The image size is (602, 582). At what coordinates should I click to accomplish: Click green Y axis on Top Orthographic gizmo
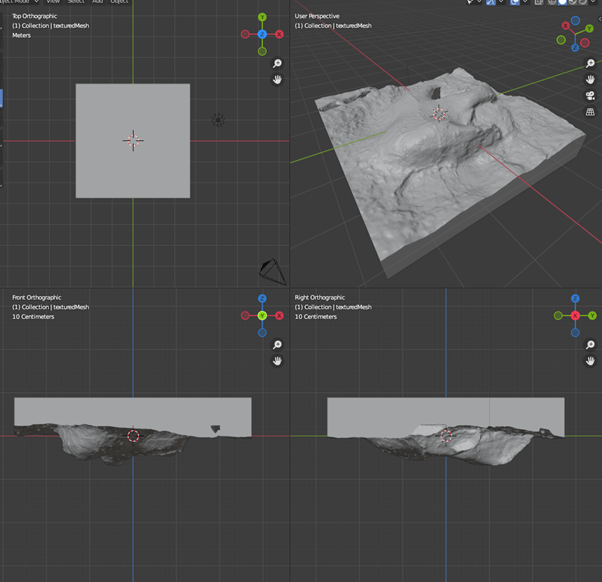point(262,18)
